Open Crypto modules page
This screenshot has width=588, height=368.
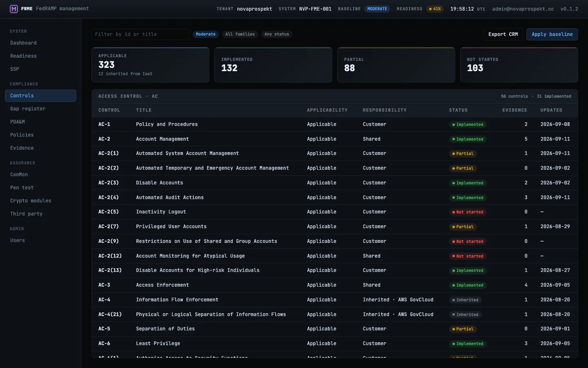tap(40, 201)
